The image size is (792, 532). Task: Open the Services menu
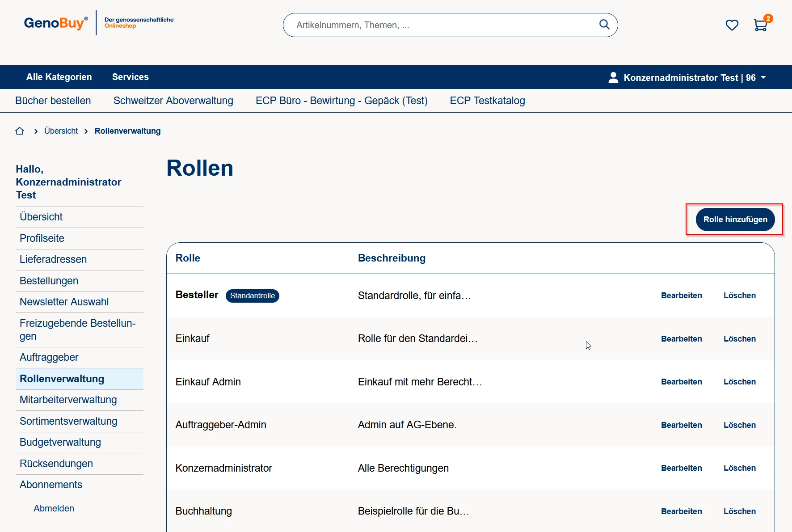click(130, 77)
